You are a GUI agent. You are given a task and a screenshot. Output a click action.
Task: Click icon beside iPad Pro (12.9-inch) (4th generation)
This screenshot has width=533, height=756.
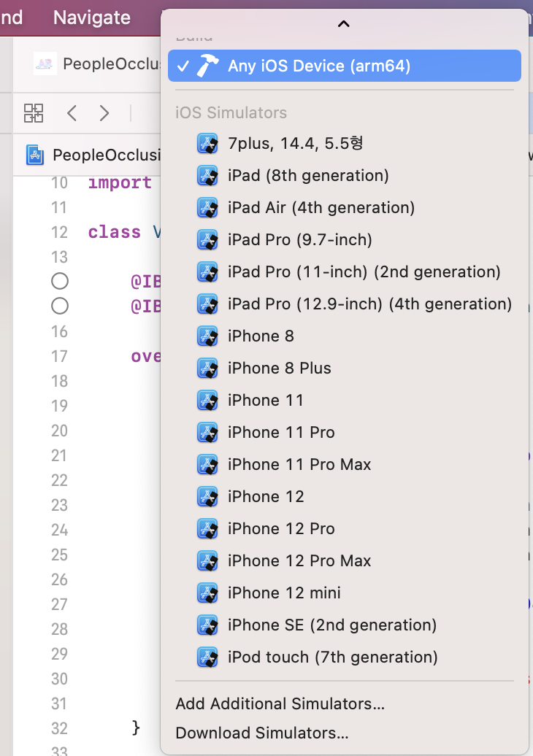[207, 304]
